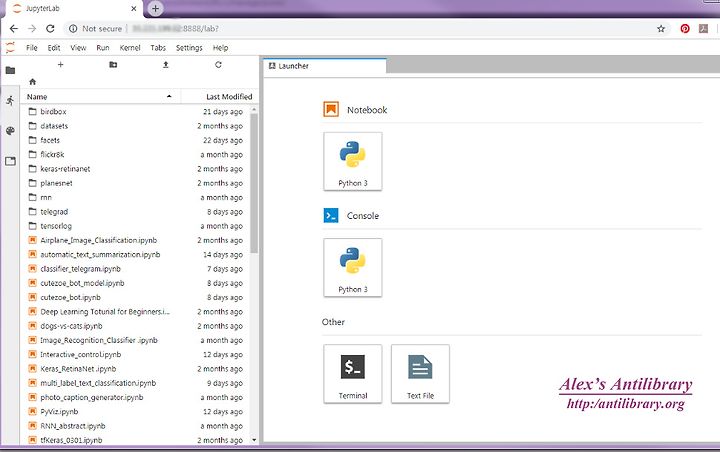Click the Refresh File List icon
This screenshot has height=452, width=720.
pyautogui.click(x=218, y=65)
